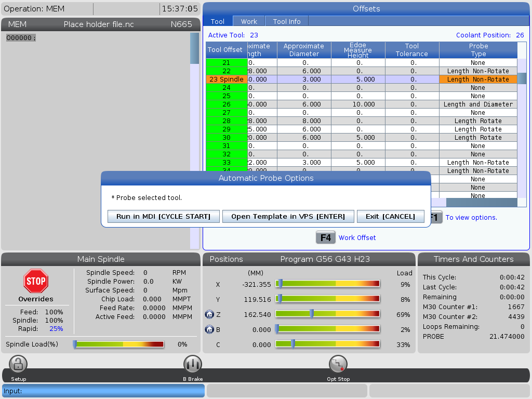Click the Place holder file.nc title
This screenshot has width=532, height=399.
click(x=99, y=24)
